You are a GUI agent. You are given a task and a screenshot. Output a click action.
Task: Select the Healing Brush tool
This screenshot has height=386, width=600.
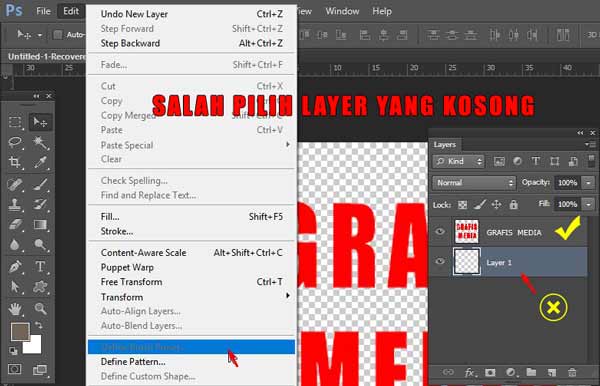15,184
